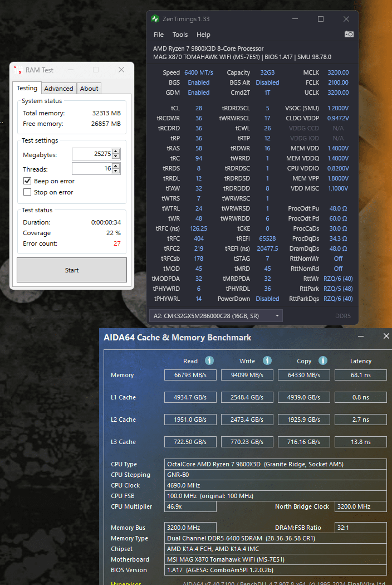The width and height of the screenshot is (392, 585).
Task: Open the ZenTimings Help menu
Action: tap(203, 35)
